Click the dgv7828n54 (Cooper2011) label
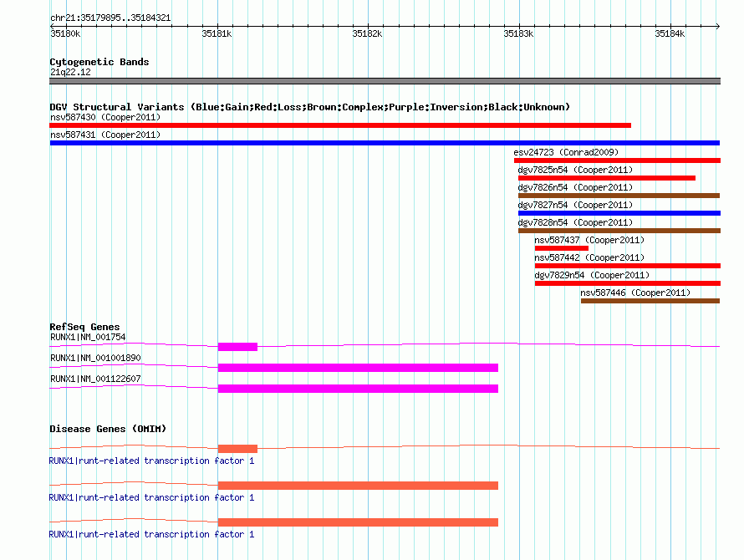 pos(576,222)
